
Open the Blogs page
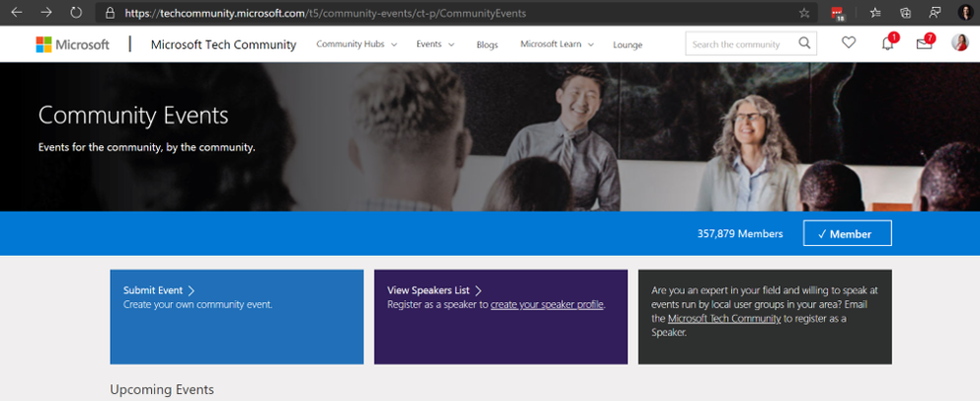point(487,45)
